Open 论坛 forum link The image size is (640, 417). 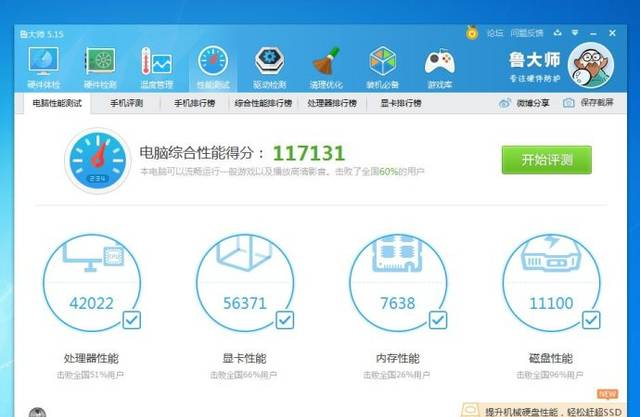[x=495, y=33]
